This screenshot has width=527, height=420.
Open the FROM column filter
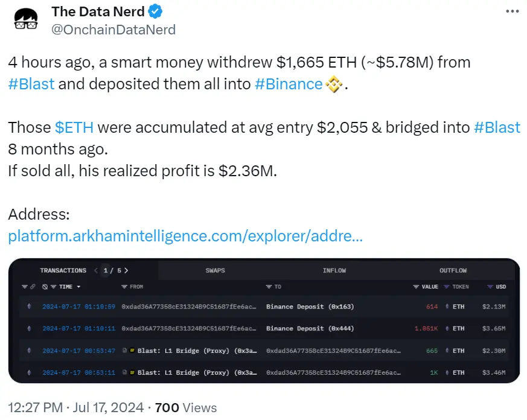[x=124, y=287]
